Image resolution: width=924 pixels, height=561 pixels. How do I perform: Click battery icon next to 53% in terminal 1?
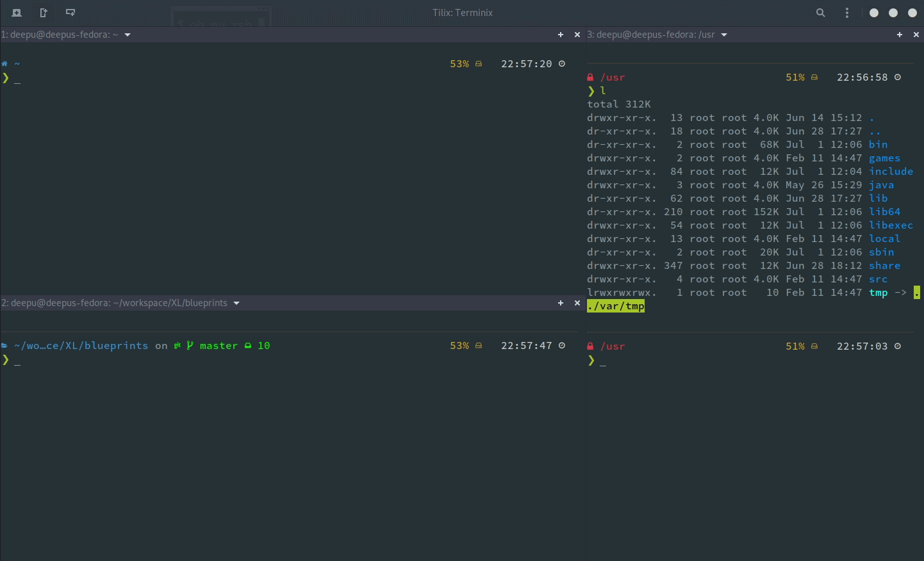click(x=478, y=63)
